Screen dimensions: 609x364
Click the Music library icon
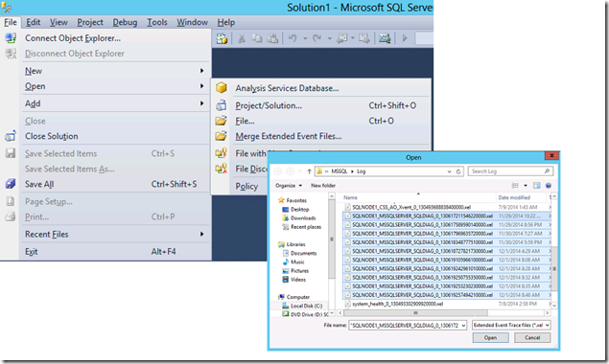(x=286, y=262)
